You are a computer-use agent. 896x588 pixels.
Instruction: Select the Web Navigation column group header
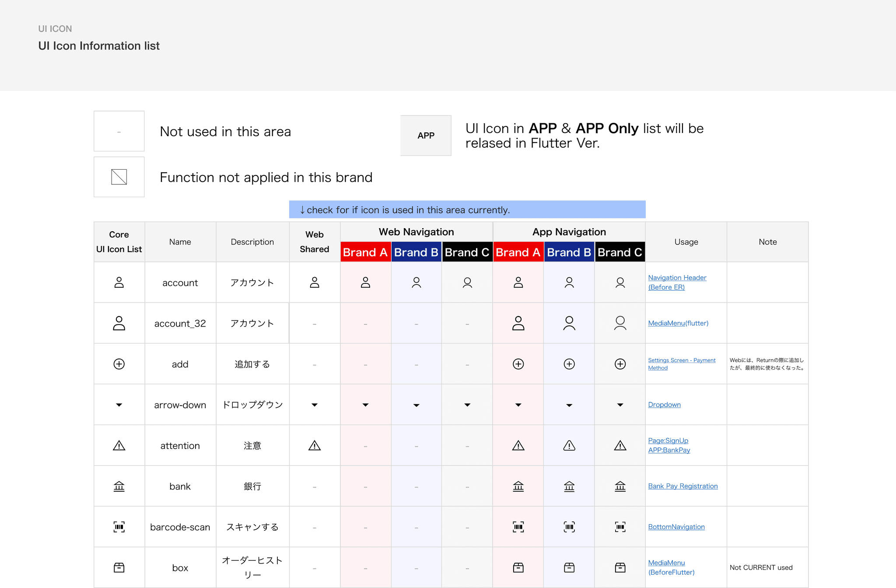coord(416,232)
